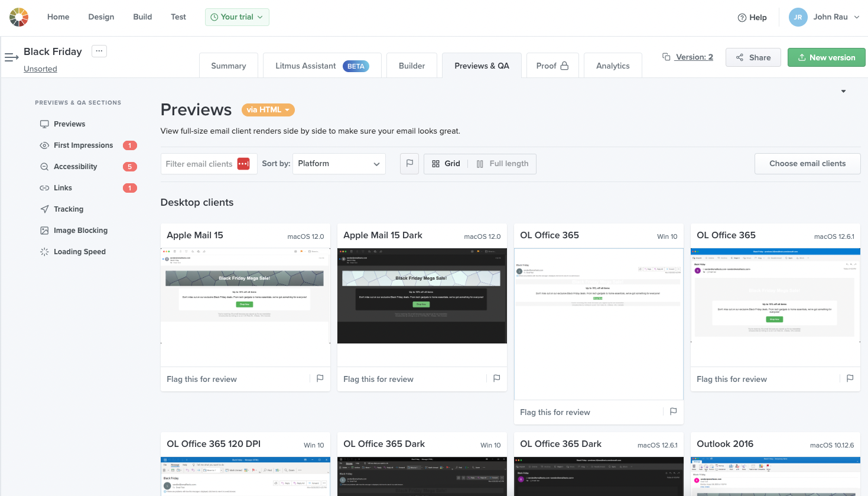Open the Outlook 2016 preview thumbnail

tap(775, 476)
